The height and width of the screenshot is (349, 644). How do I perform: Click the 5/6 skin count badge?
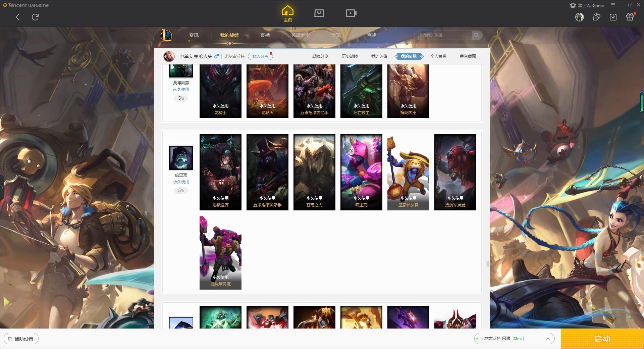[x=181, y=98]
